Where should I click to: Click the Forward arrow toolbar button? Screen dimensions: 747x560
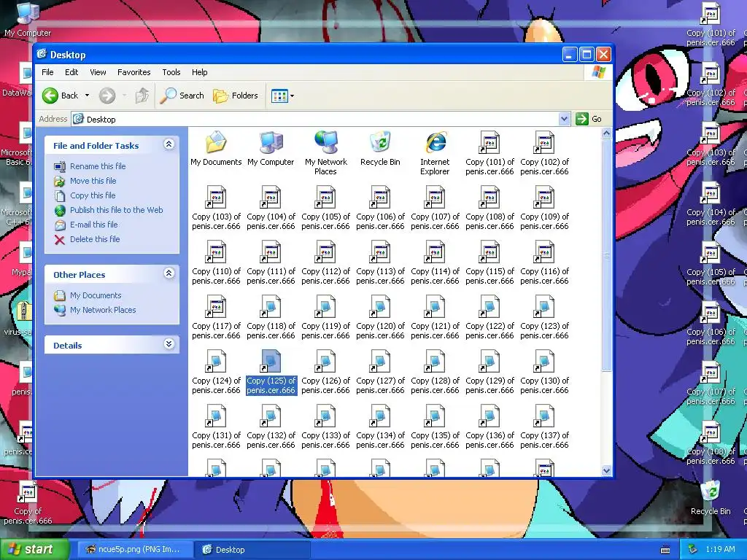coord(107,96)
